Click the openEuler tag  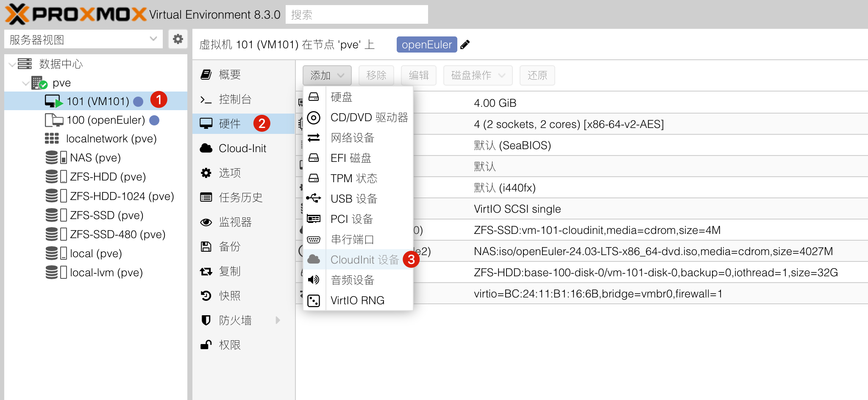click(x=427, y=44)
